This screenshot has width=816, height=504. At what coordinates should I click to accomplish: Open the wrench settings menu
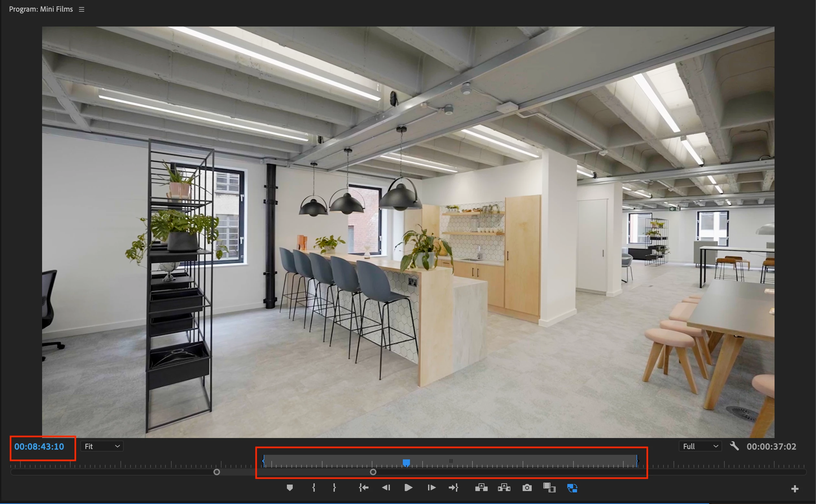click(734, 446)
